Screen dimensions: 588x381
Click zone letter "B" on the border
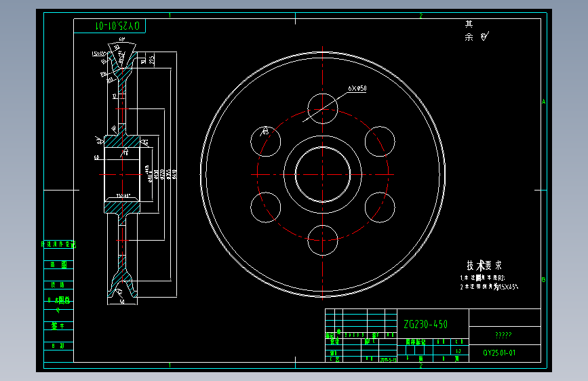[x=543, y=280]
